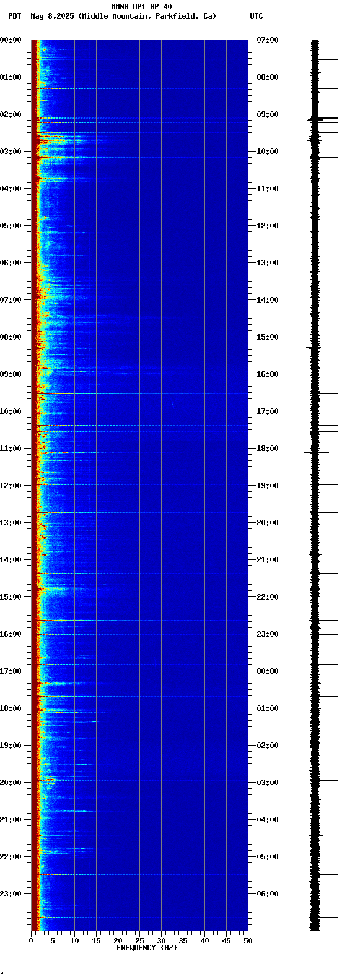The height and width of the screenshot is (980, 342).
Task: Click the PDT timezone label
Action: pyautogui.click(x=15, y=16)
